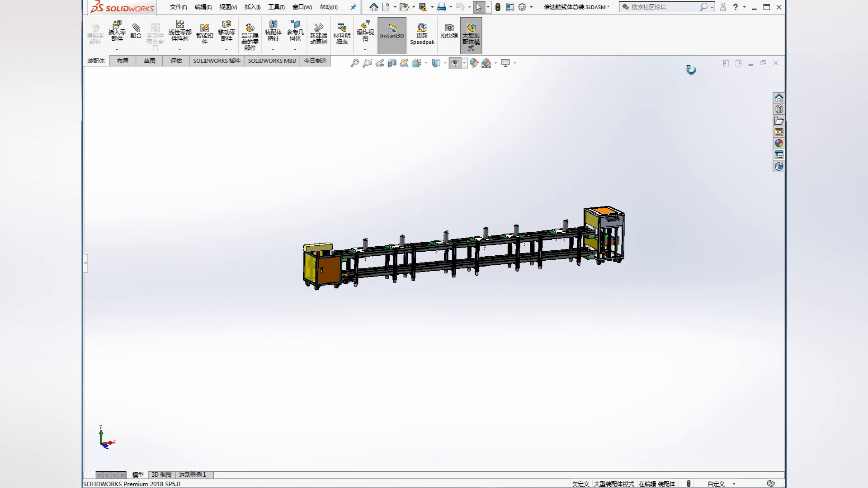Expand Linear Component Pattern dropdown arrow
The width and height of the screenshot is (868, 488).
179,49
